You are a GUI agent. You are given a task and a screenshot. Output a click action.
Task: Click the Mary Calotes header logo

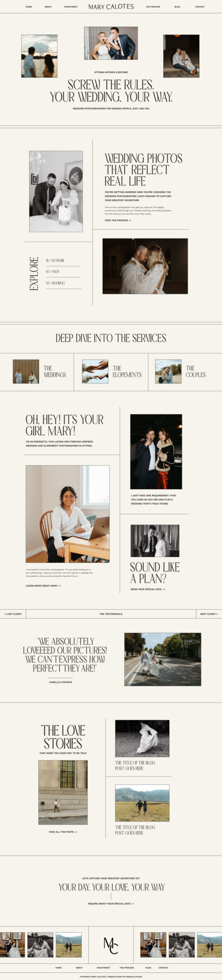point(111,7)
